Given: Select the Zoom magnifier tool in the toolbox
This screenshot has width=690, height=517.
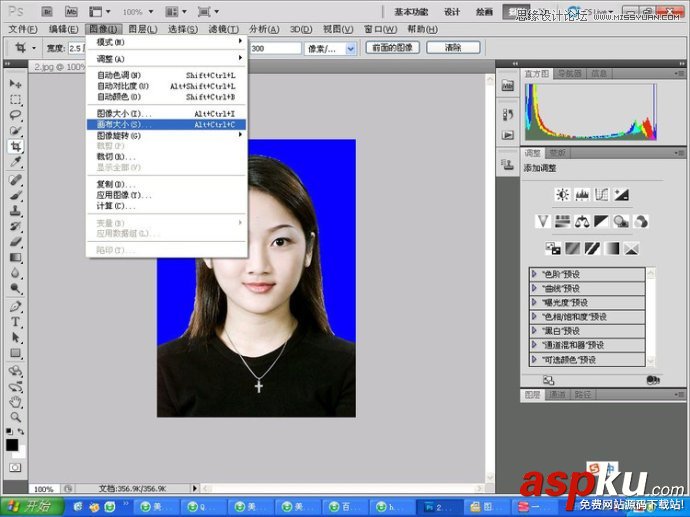Looking at the screenshot, I should tap(16, 416).
